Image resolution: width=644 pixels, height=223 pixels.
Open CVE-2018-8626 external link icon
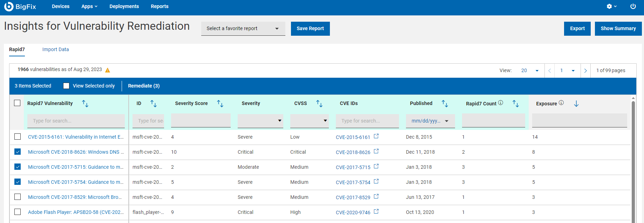[x=376, y=152]
